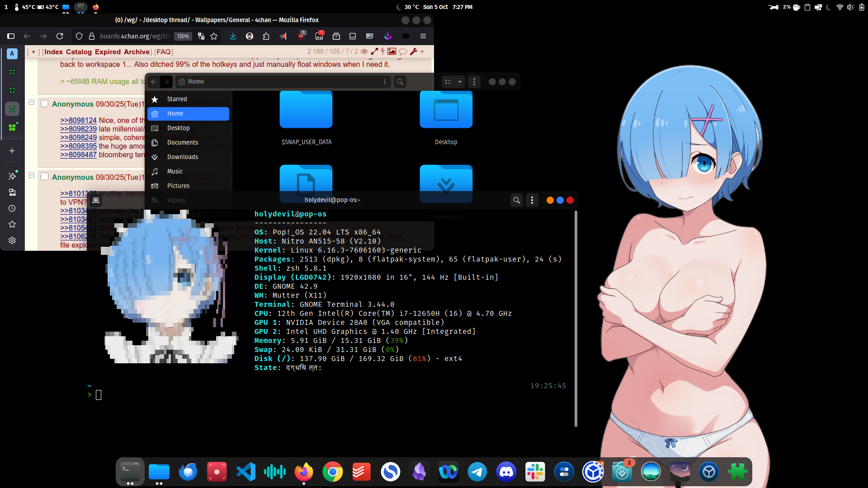Select Documents in Files sidebar

click(x=182, y=142)
